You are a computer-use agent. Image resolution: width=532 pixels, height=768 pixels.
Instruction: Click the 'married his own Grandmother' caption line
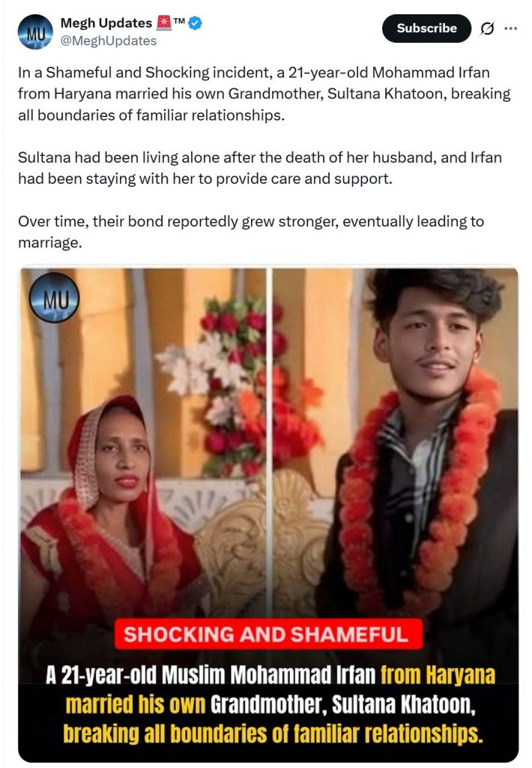[270, 704]
